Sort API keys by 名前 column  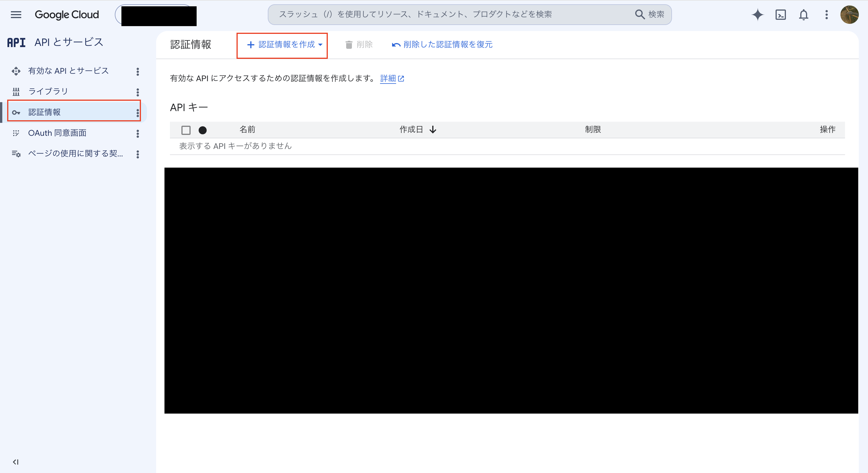coord(247,129)
